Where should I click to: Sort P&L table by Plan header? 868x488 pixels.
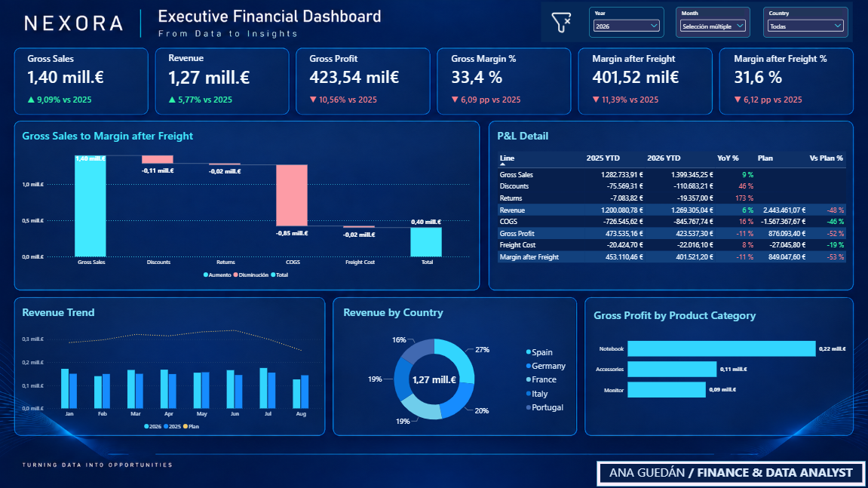click(x=765, y=158)
